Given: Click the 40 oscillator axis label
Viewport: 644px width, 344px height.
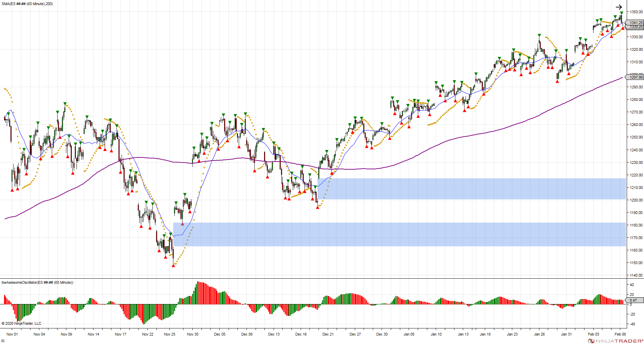Looking at the screenshot, I should pyautogui.click(x=632, y=285).
